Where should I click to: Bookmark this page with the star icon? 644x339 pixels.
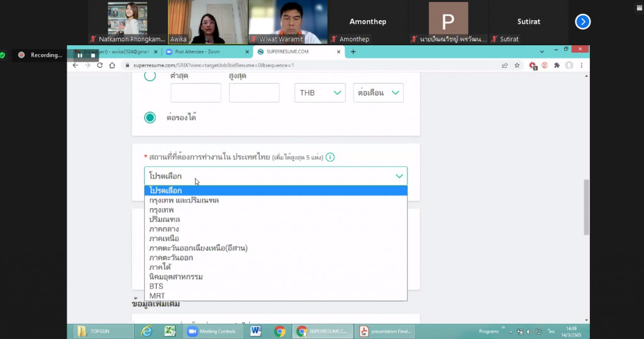click(x=518, y=65)
